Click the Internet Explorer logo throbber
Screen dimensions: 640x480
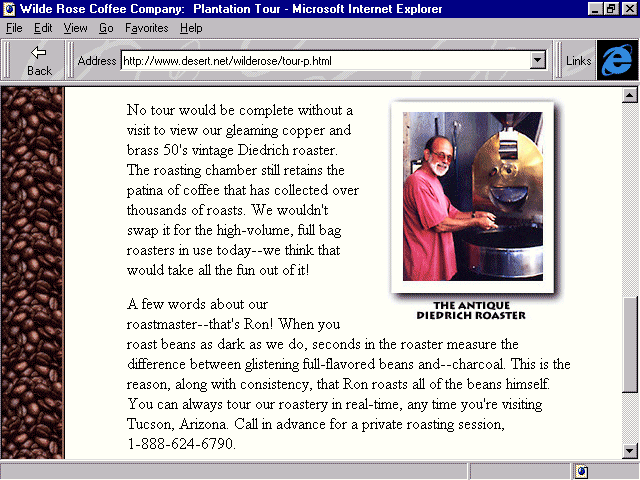click(617, 60)
